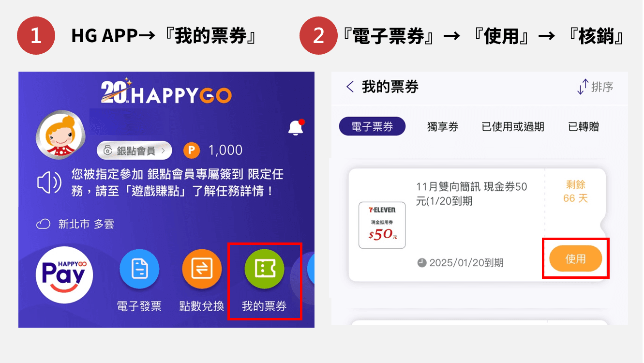This screenshot has height=363, width=644.
Task: Tap the orange 使用 button
Action: pyautogui.click(x=575, y=259)
